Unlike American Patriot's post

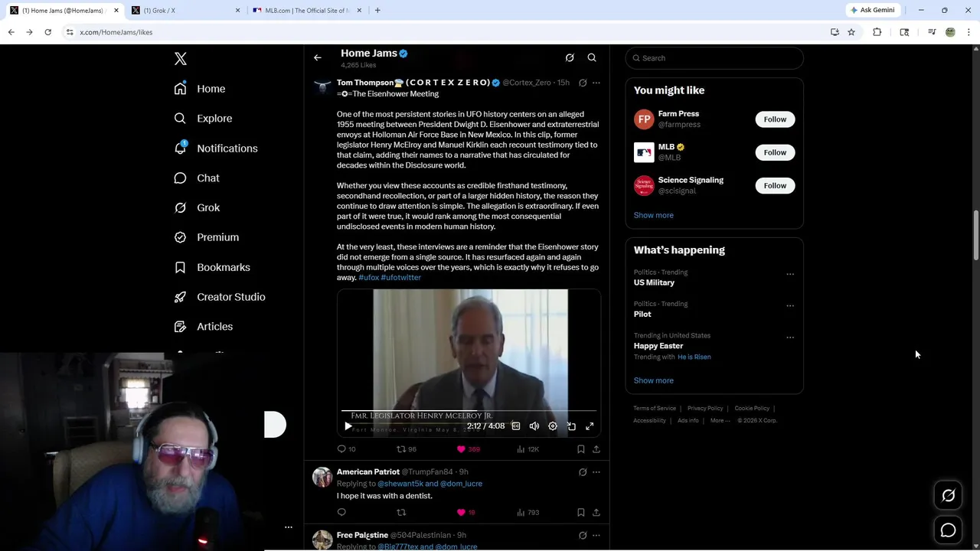(x=465, y=513)
